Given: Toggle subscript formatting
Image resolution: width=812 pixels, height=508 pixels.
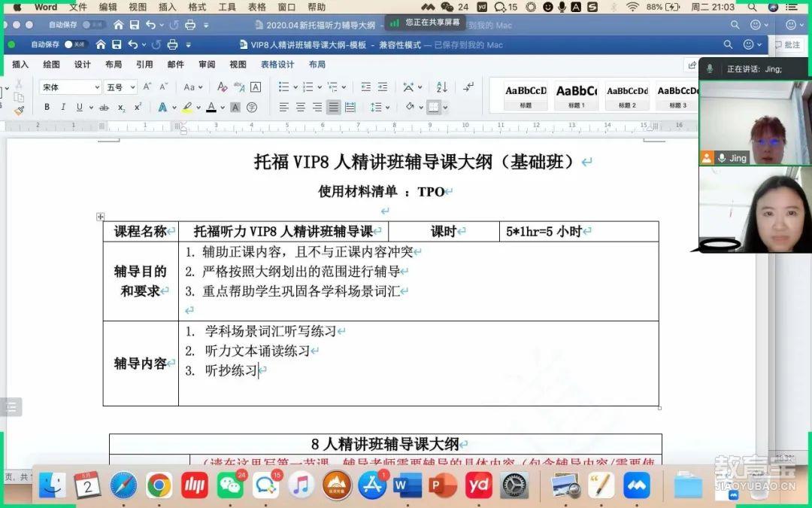Looking at the screenshot, I should [x=121, y=108].
